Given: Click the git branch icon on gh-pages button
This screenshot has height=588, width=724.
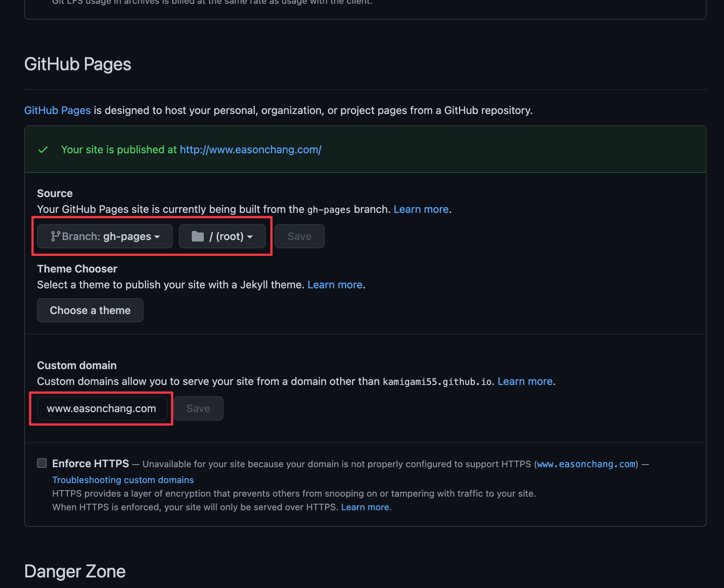Looking at the screenshot, I should [55, 236].
